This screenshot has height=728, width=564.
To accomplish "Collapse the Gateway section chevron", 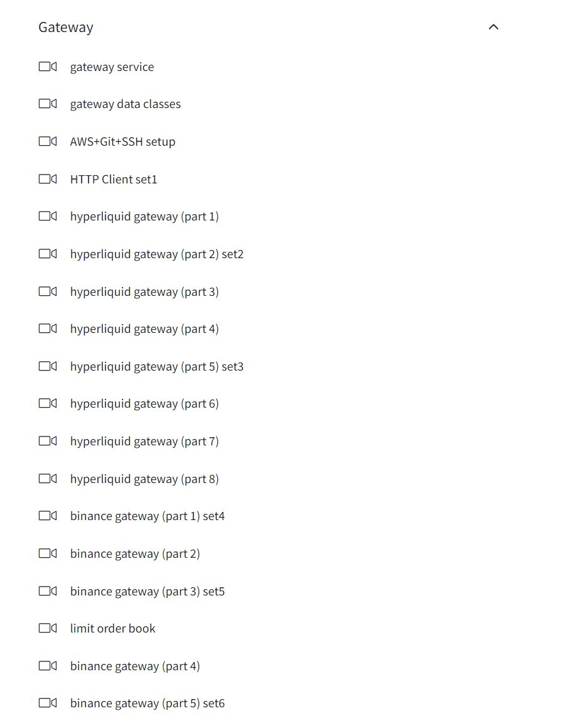I will point(494,27).
